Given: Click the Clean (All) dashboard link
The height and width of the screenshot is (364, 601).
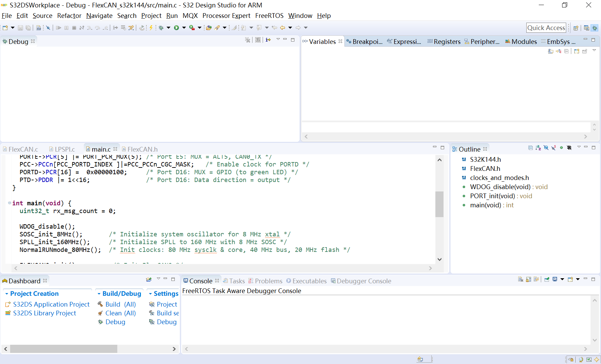Looking at the screenshot, I should (x=120, y=313).
